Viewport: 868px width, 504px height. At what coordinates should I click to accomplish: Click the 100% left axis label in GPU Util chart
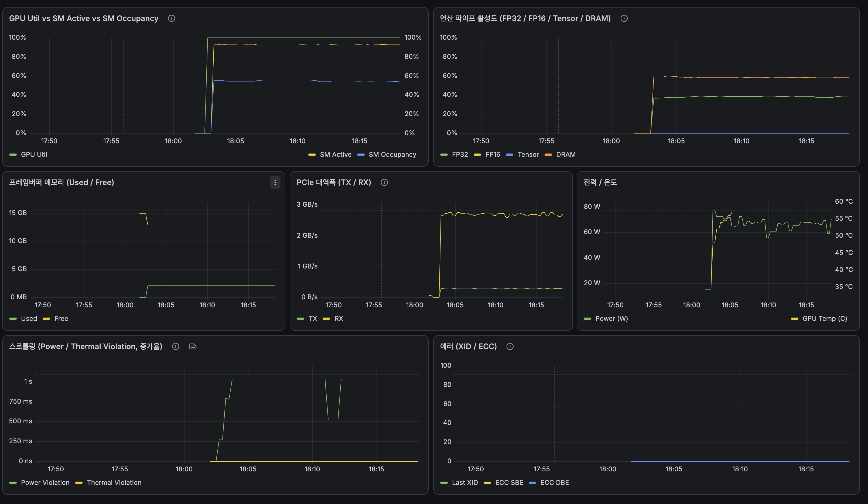(17, 38)
